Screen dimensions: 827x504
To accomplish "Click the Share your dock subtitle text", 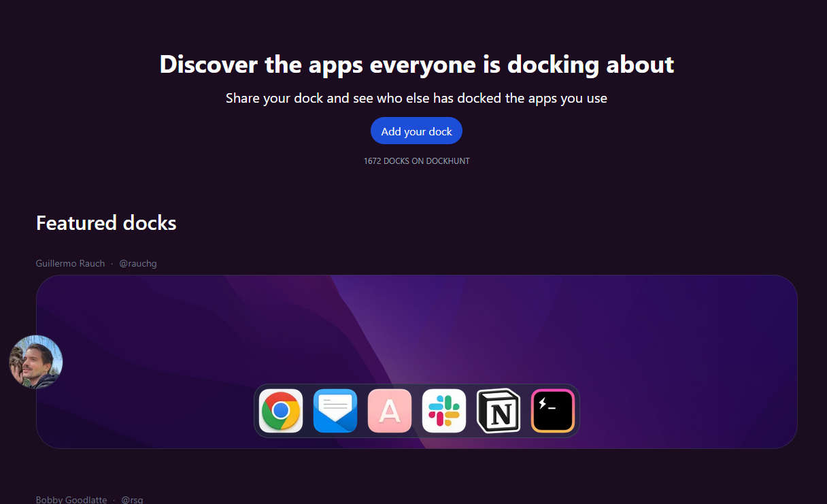I will tap(416, 98).
